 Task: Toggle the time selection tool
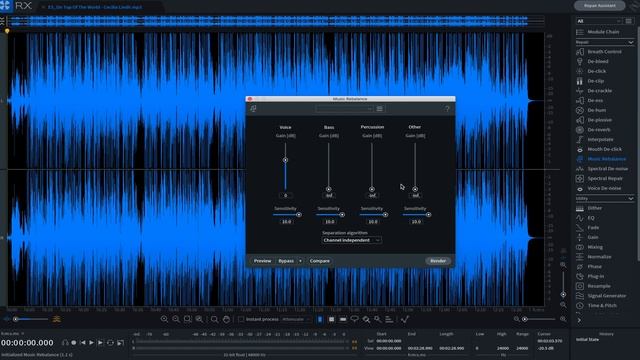point(320,320)
